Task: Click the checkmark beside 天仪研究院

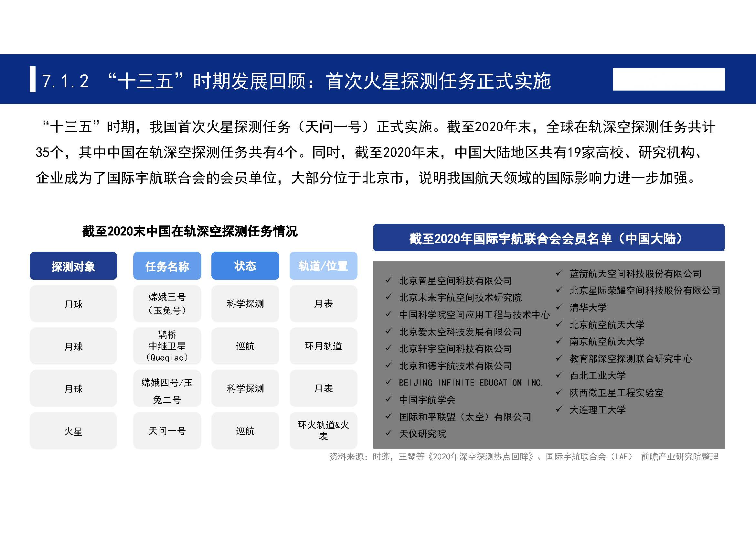Action: [x=389, y=433]
